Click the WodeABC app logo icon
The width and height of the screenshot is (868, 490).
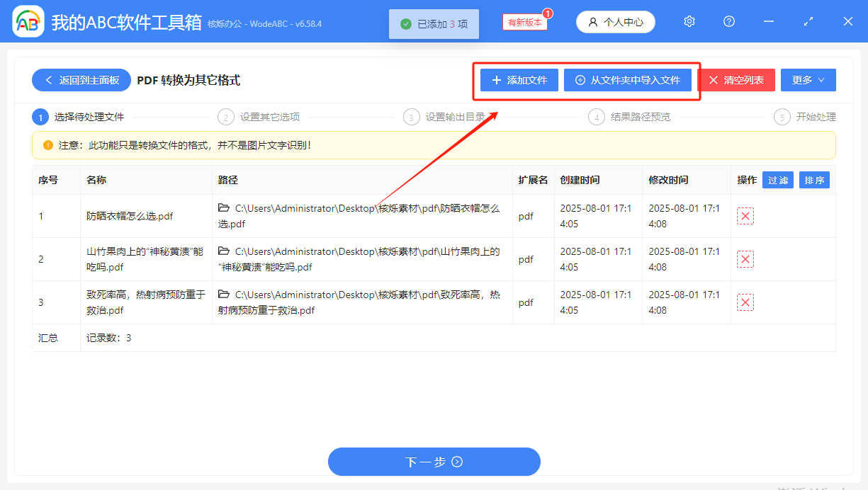[28, 21]
